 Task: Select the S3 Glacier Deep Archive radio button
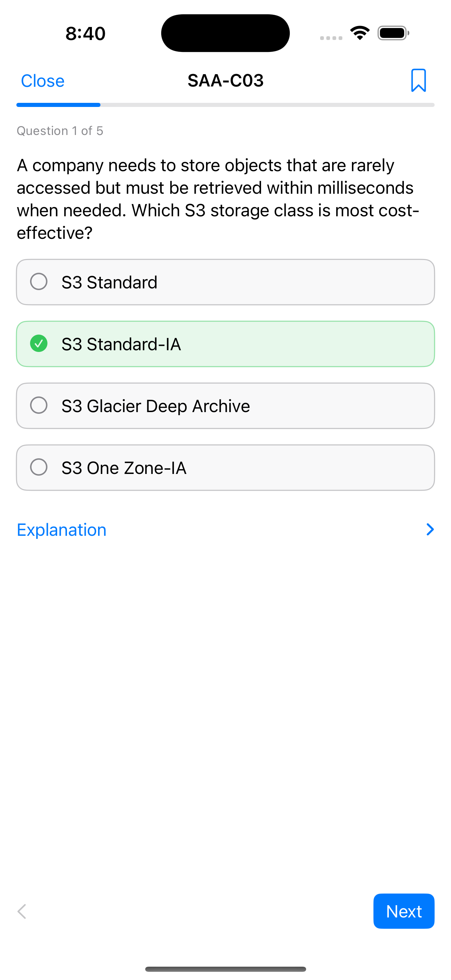click(x=39, y=405)
